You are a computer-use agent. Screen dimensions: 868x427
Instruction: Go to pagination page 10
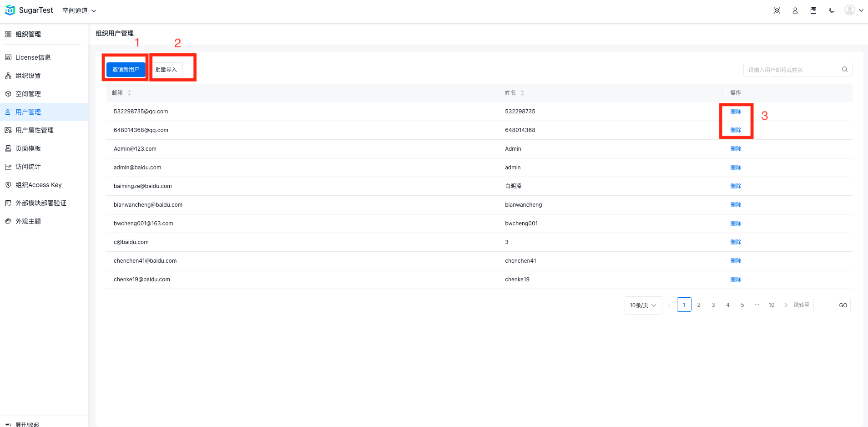772,305
